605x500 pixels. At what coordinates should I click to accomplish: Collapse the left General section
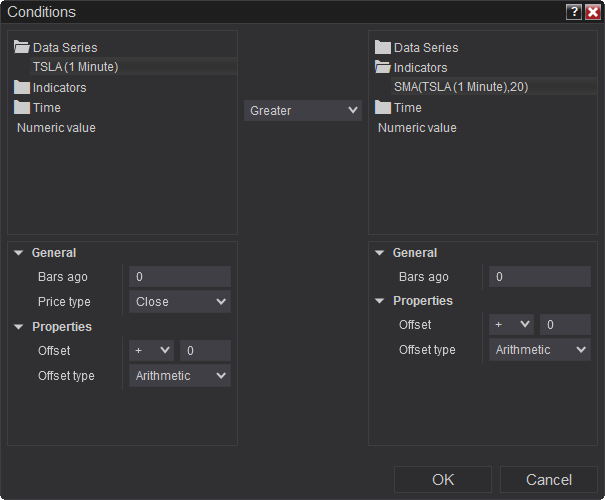click(19, 253)
